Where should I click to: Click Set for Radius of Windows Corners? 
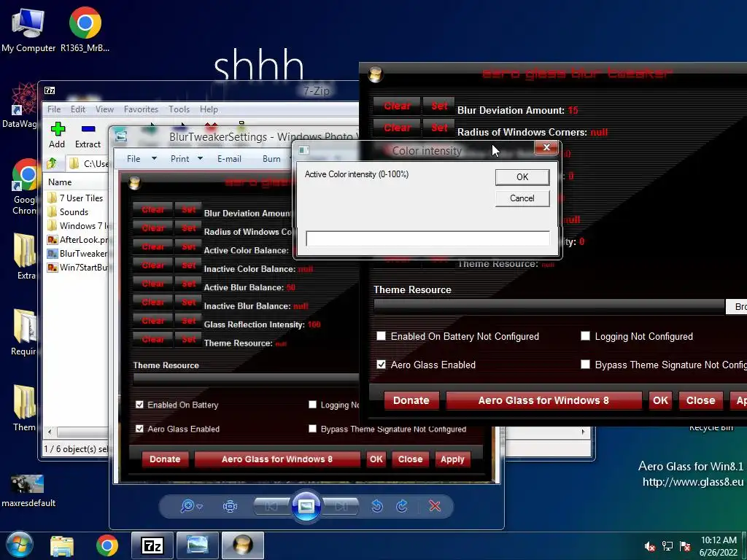[x=439, y=128]
